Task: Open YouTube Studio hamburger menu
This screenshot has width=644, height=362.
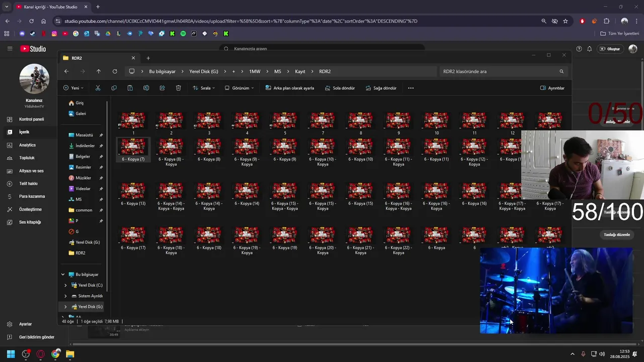Action: coord(10,49)
